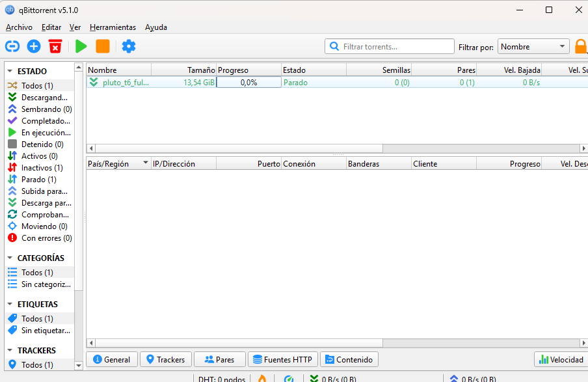The image size is (588, 382).
Task: Click the Cliente column header
Action: click(444, 164)
